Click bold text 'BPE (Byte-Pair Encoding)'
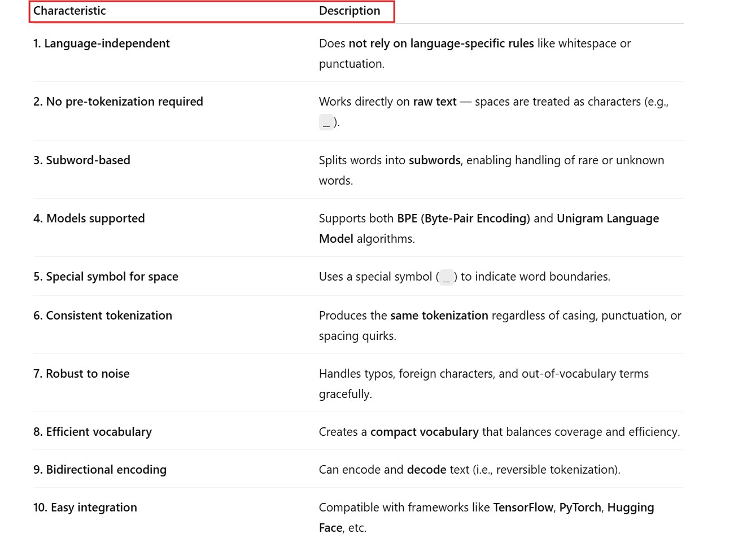 463,218
